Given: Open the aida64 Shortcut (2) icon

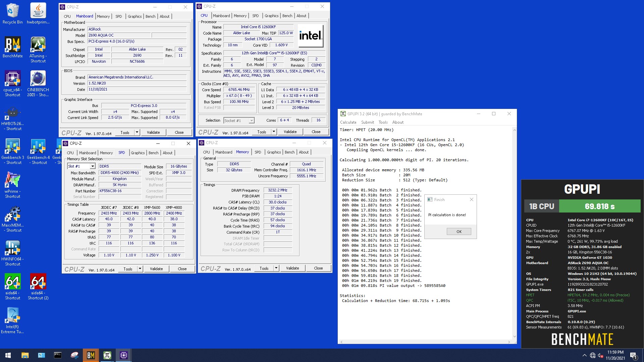Looking at the screenshot, I should (x=38, y=287).
